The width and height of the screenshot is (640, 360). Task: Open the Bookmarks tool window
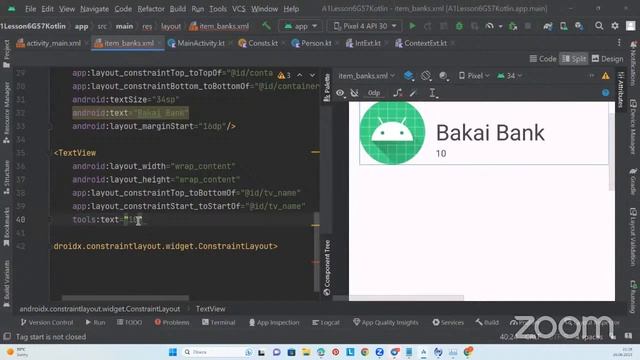tap(7, 227)
